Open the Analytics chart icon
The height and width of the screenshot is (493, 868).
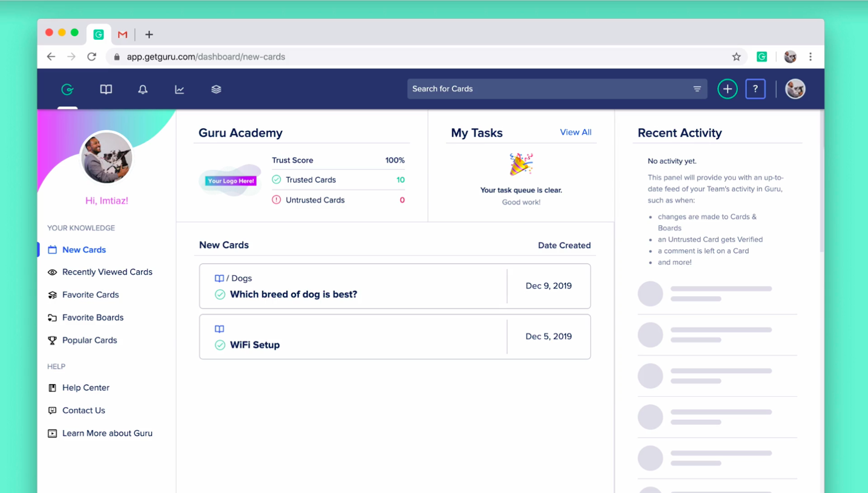pos(180,90)
